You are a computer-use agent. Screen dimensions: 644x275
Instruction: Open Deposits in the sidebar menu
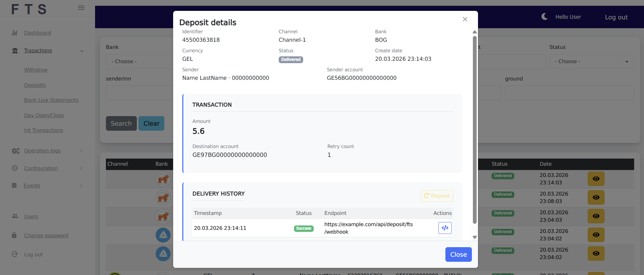point(35,85)
